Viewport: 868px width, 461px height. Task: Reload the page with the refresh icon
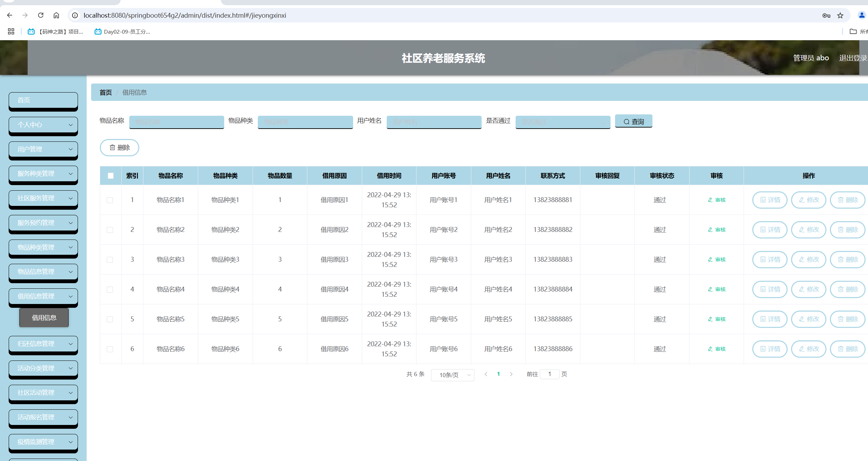click(x=41, y=15)
